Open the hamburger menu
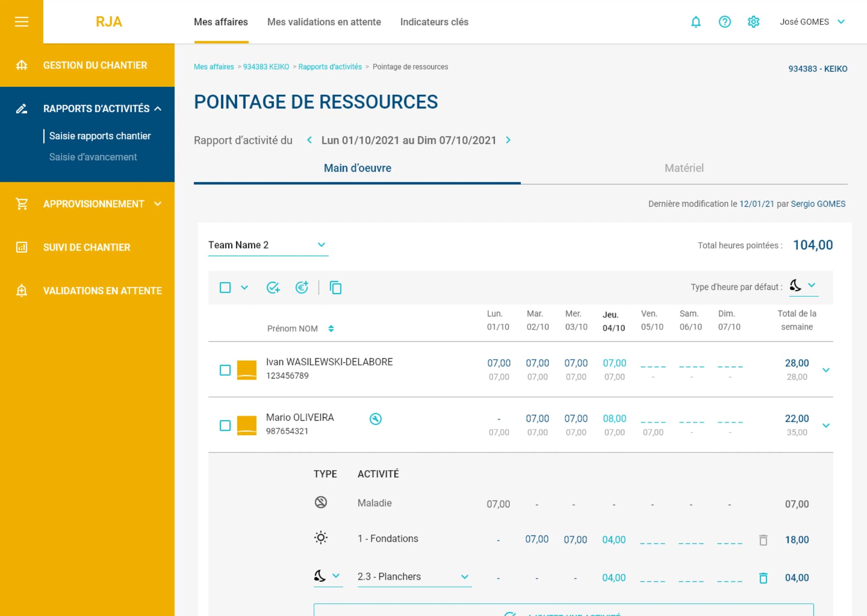 point(22,22)
